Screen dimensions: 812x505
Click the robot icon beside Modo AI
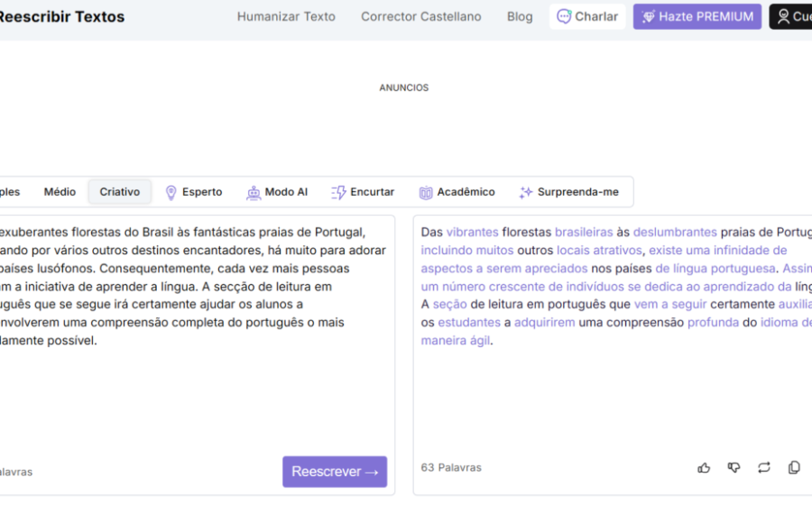coord(254,192)
